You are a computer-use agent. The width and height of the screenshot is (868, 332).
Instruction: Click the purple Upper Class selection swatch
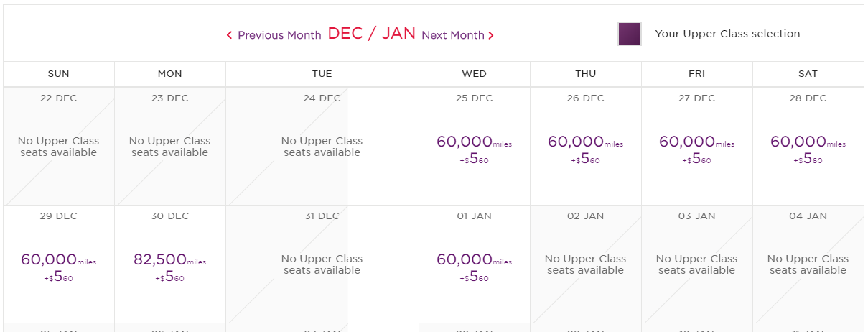tap(630, 34)
